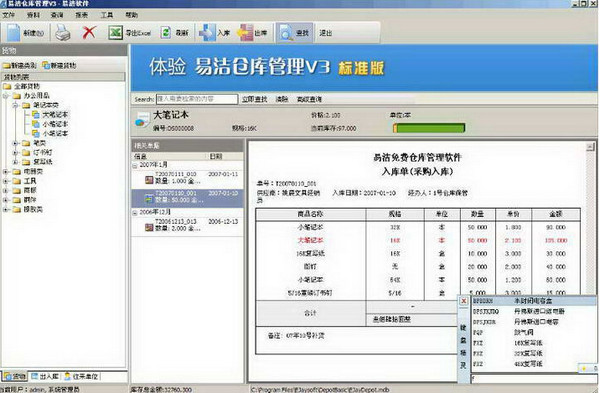Collapse the 笔记本类 tree node
The width and height of the screenshot is (600, 393).
15,105
